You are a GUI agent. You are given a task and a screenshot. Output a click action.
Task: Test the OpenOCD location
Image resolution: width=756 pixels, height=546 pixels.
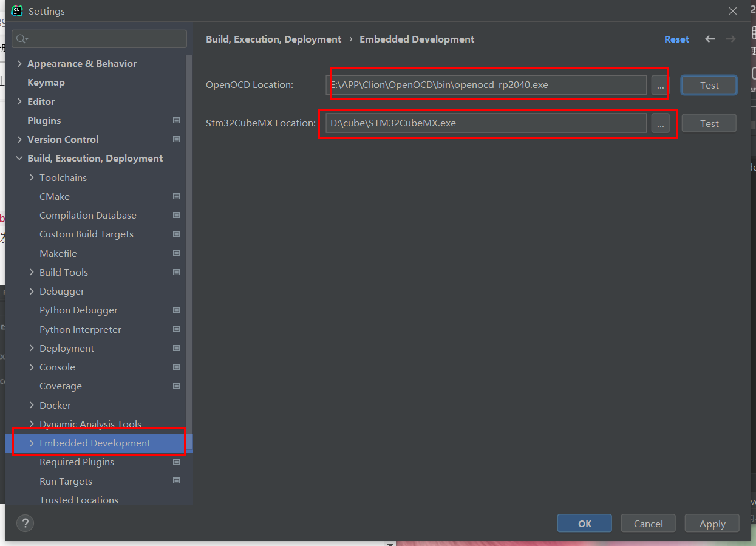coord(709,85)
